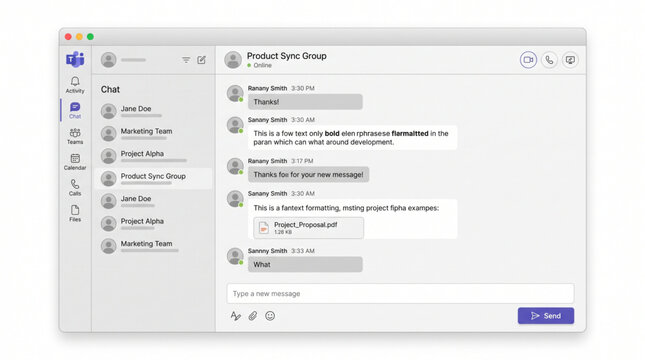Viewport: 645px width, 360px height.
Task: Click the "What" message bubble
Action: [305, 264]
